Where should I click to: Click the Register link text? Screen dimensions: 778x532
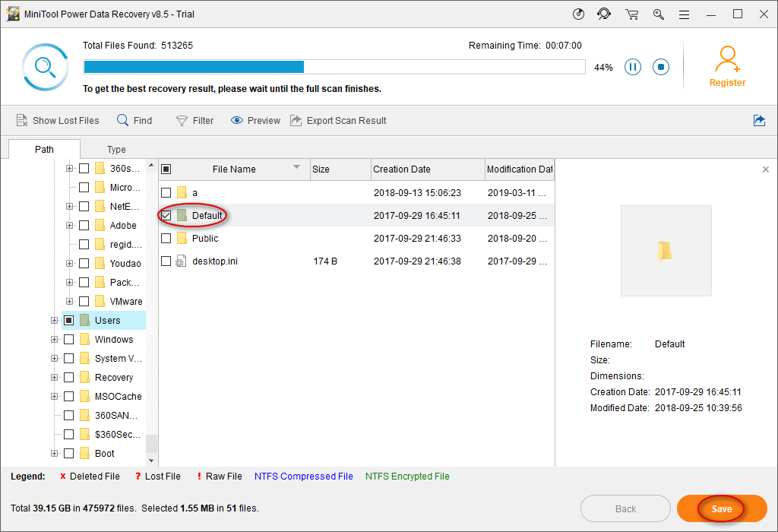pyautogui.click(x=727, y=83)
